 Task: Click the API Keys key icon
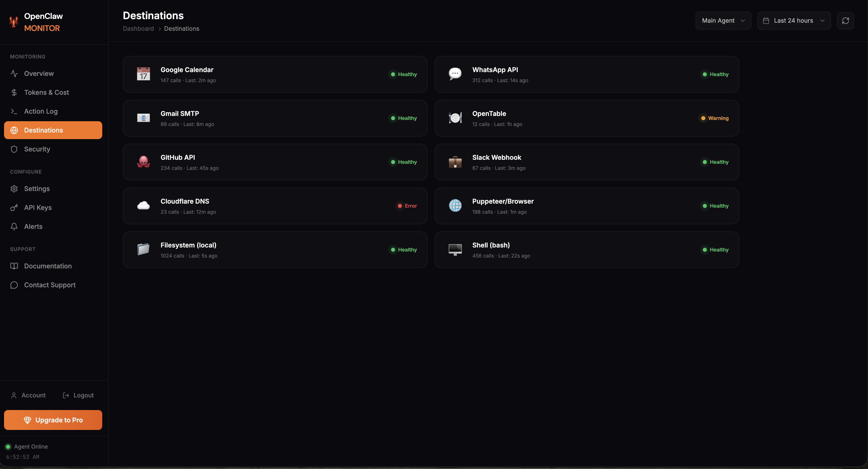pyautogui.click(x=14, y=207)
